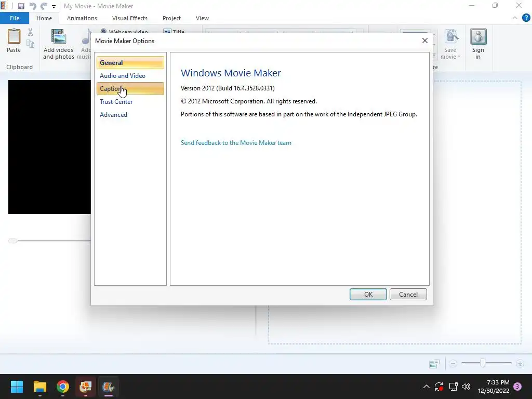Switch to the Animations ribbon tab

pos(82,18)
